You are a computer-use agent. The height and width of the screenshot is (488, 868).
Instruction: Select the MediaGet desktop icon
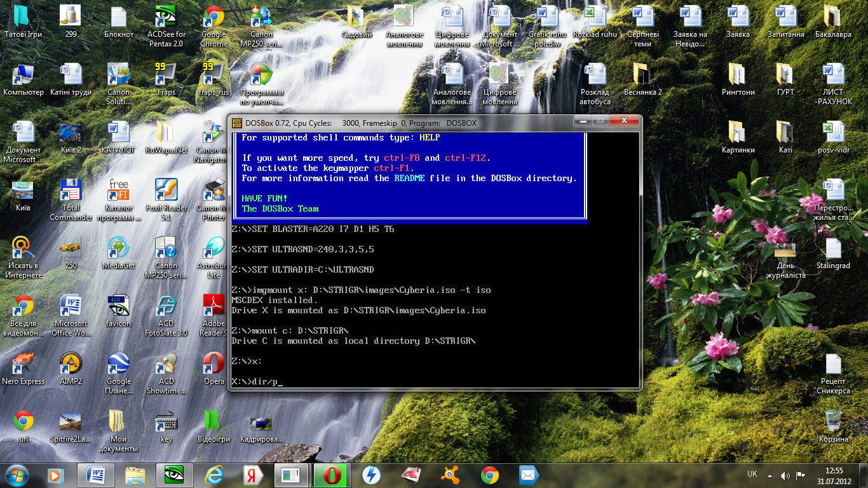[118, 254]
